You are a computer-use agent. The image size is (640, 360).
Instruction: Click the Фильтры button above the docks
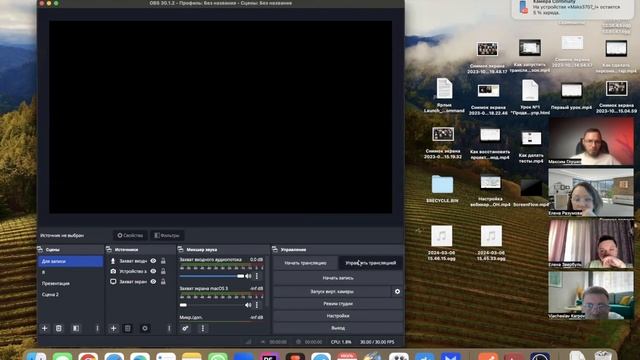pos(167,236)
